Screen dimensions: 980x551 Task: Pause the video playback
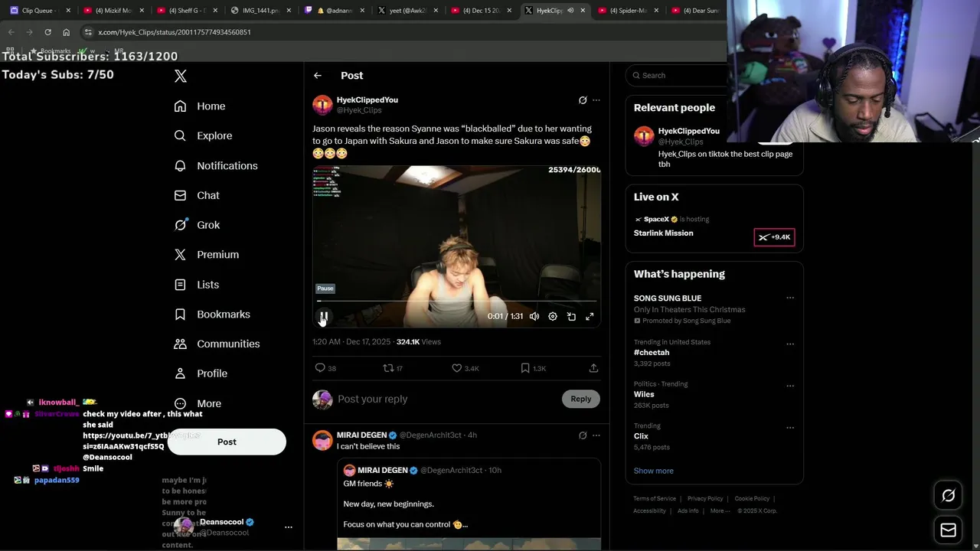tap(324, 316)
